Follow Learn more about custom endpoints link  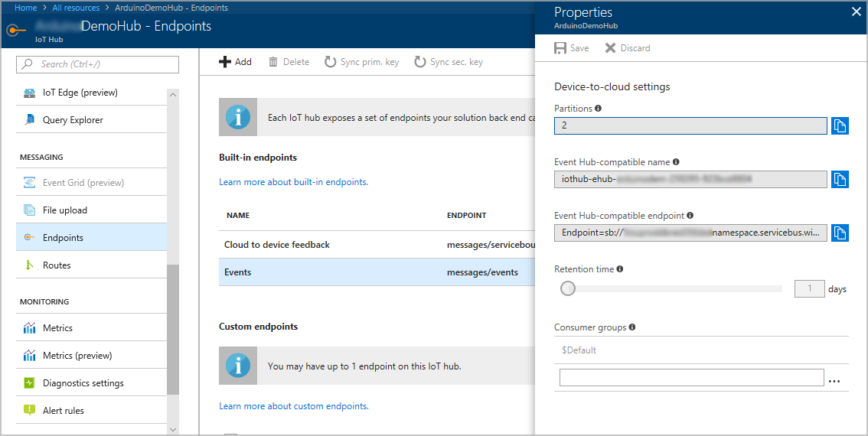point(293,406)
